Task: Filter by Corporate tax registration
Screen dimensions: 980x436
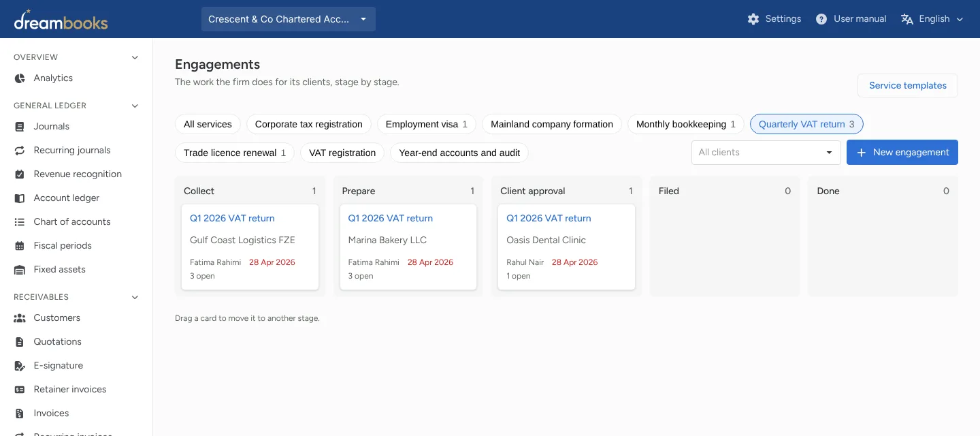Action: 309,124
